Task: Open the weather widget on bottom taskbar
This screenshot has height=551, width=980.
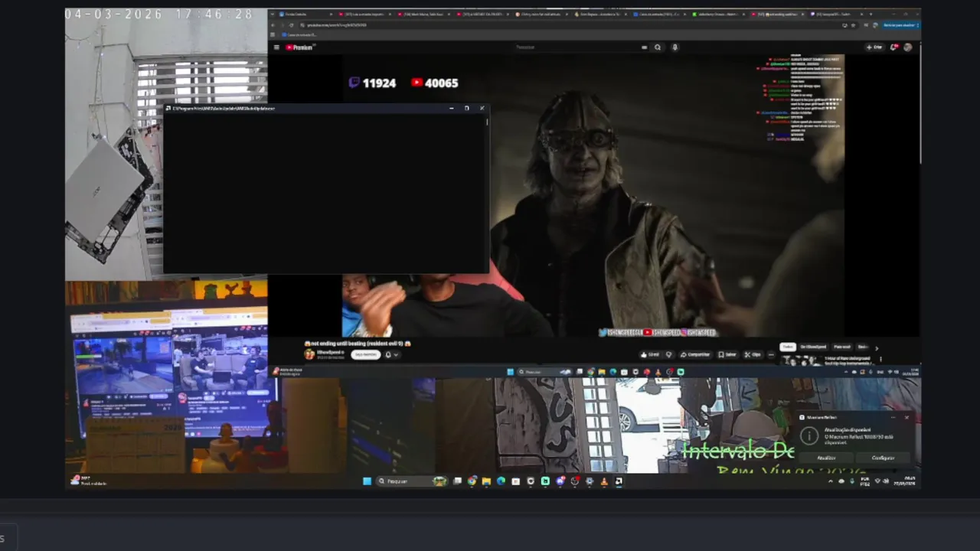Action: click(x=88, y=481)
